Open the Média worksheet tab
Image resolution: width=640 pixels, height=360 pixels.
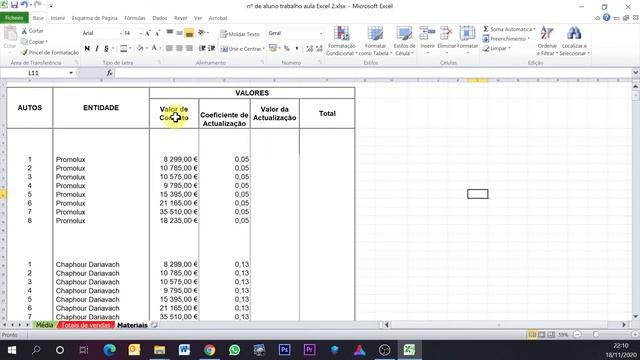click(x=44, y=325)
